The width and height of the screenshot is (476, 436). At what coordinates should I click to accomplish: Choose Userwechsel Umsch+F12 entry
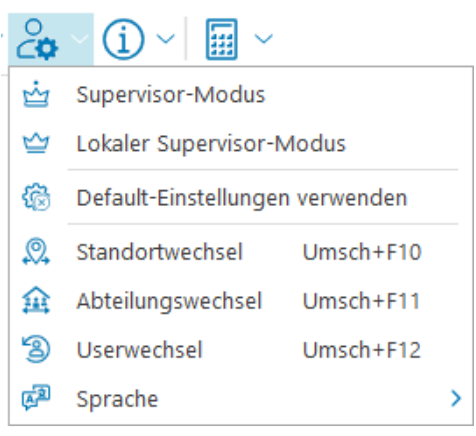pos(241,349)
